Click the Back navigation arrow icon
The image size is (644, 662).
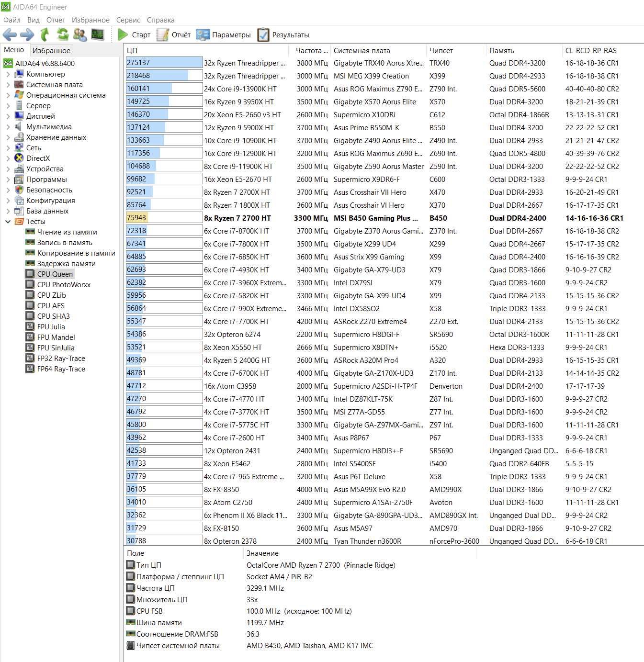[x=10, y=34]
